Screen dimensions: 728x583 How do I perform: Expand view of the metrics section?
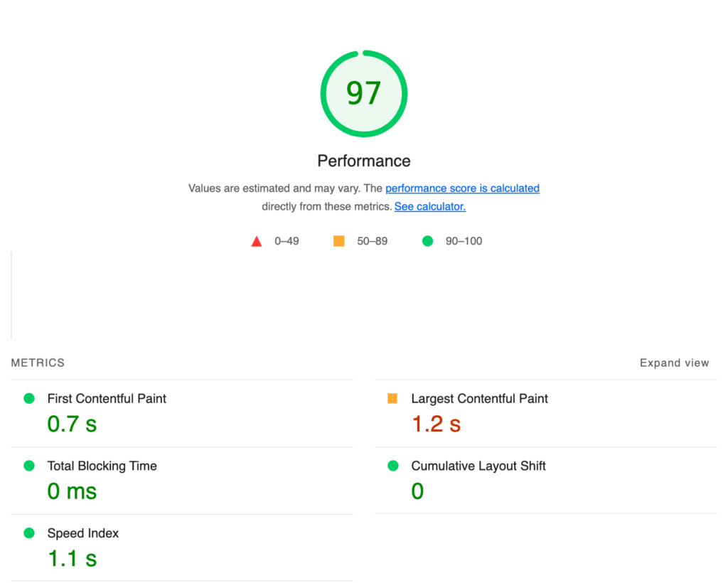(674, 363)
